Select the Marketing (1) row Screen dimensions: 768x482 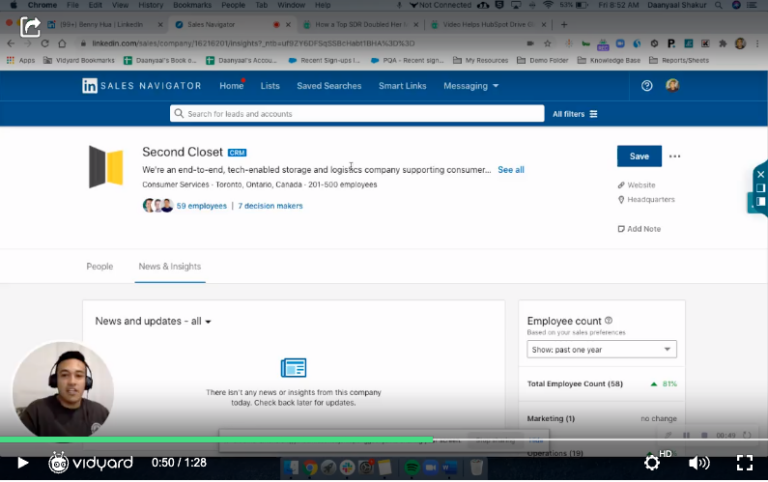click(x=601, y=418)
